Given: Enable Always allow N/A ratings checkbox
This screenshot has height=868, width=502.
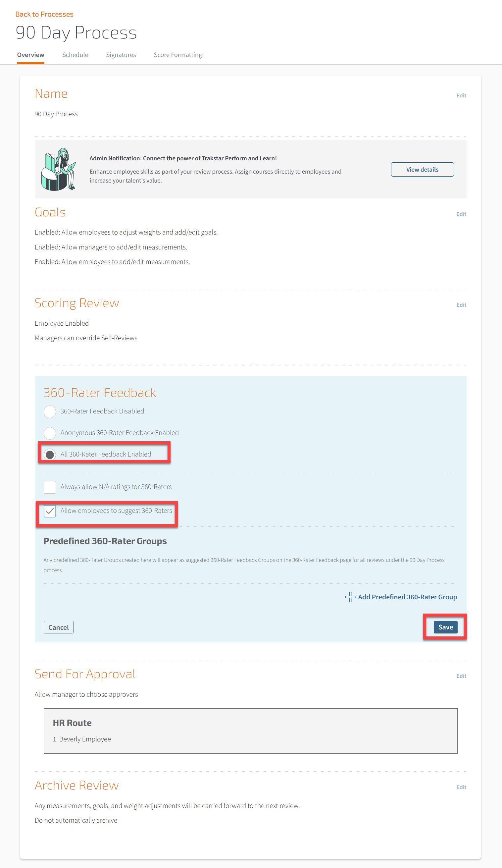Looking at the screenshot, I should [50, 487].
